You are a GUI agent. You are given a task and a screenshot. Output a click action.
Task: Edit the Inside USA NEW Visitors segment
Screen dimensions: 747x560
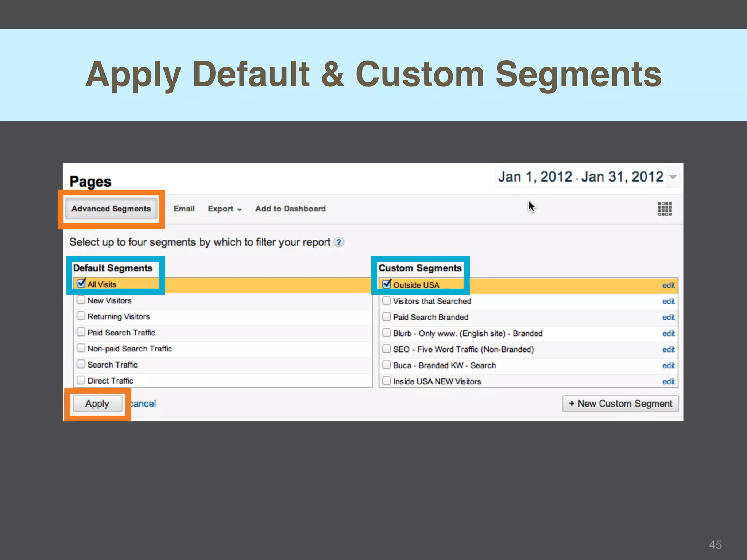click(668, 382)
